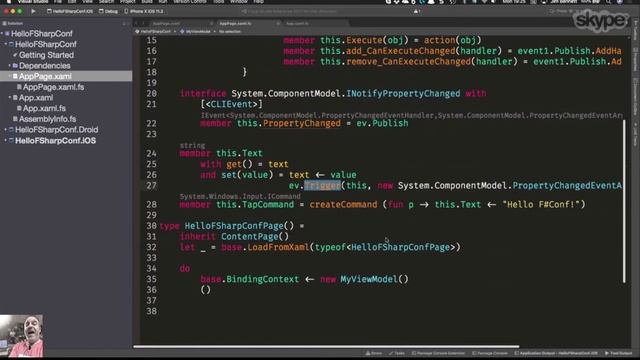Open App.xaml.fs from solution tree
The height and width of the screenshot is (360, 640).
44,108
